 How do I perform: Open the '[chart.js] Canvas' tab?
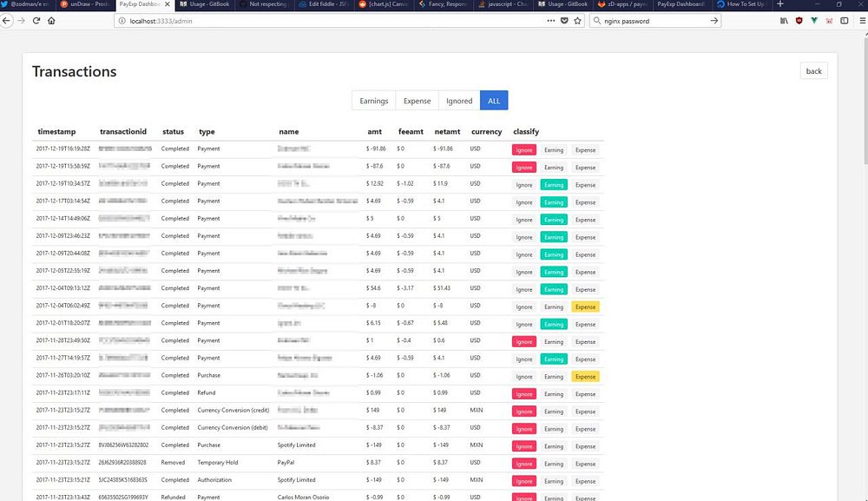tap(383, 3)
